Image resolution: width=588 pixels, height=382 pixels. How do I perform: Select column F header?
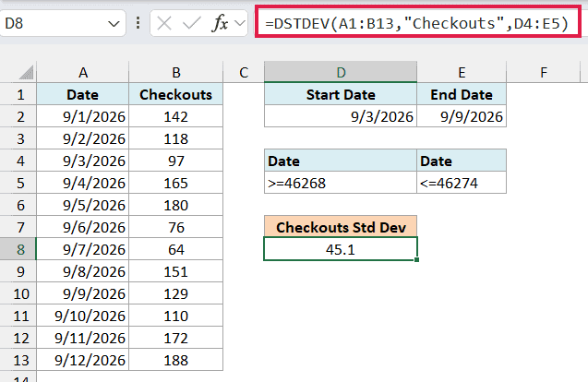pyautogui.click(x=544, y=72)
